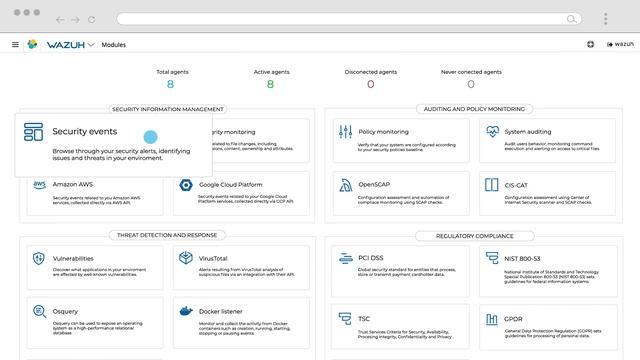Open the NIST 800-53 module

pyautogui.click(x=548, y=271)
